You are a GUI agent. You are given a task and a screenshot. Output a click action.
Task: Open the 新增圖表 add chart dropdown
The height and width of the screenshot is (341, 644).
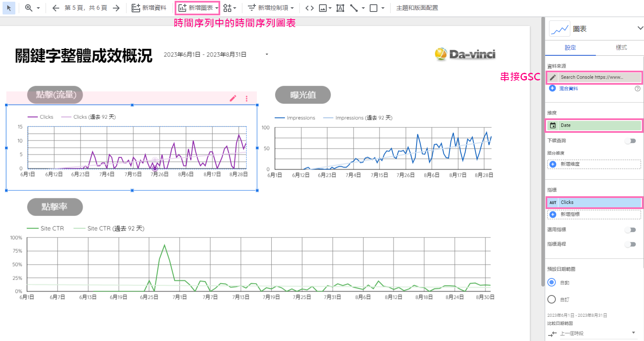point(198,8)
